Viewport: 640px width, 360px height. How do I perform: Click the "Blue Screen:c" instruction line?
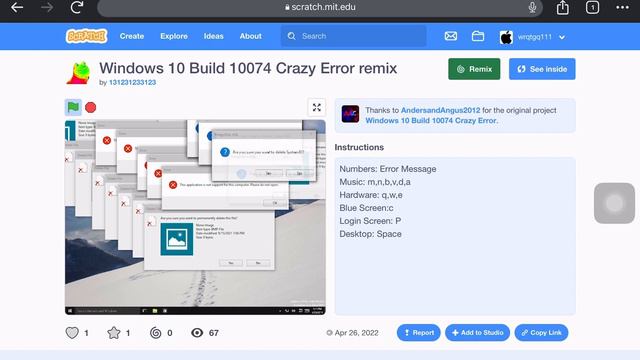(x=367, y=208)
